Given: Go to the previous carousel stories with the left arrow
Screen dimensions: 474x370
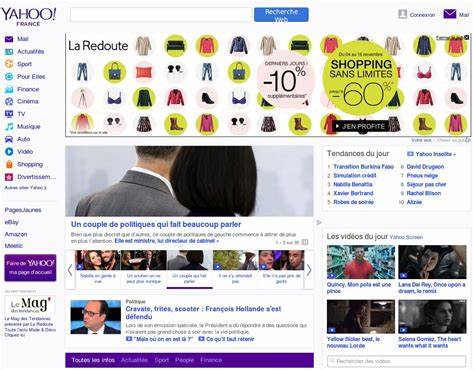Looking at the screenshot, I should click(70, 270).
